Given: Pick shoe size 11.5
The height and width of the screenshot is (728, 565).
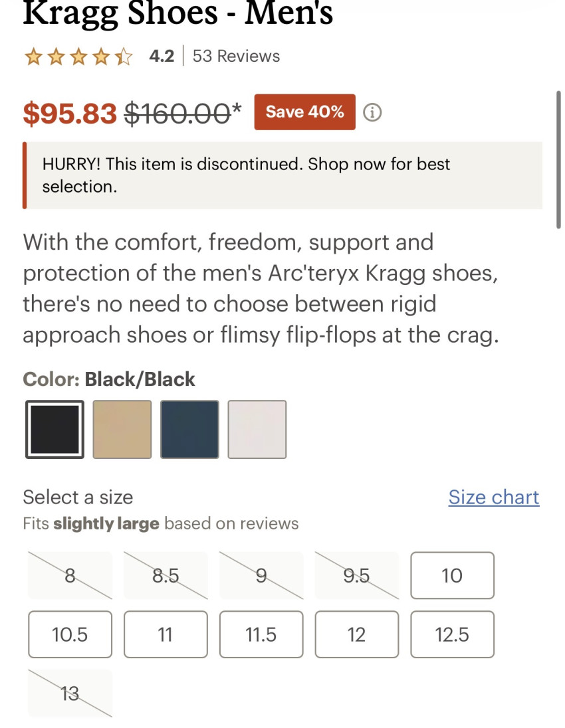Looking at the screenshot, I should 261,634.
